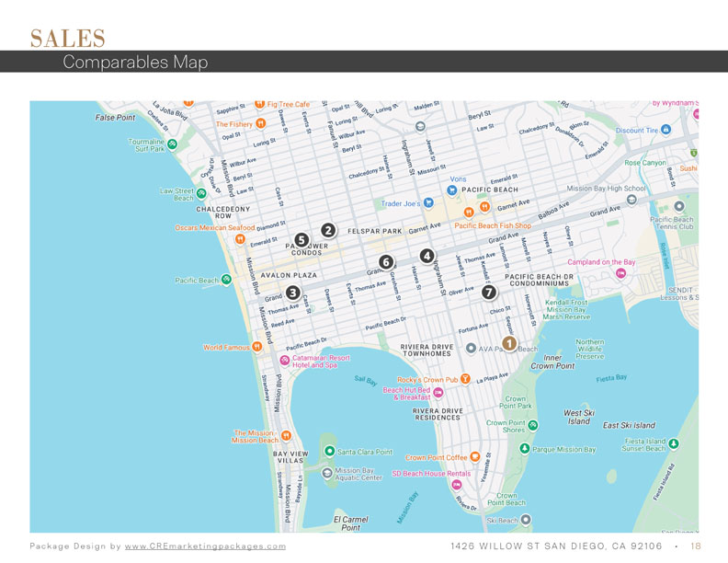The image size is (728, 563).
Task: Click the Inner Crown Point label
Action: click(x=552, y=362)
